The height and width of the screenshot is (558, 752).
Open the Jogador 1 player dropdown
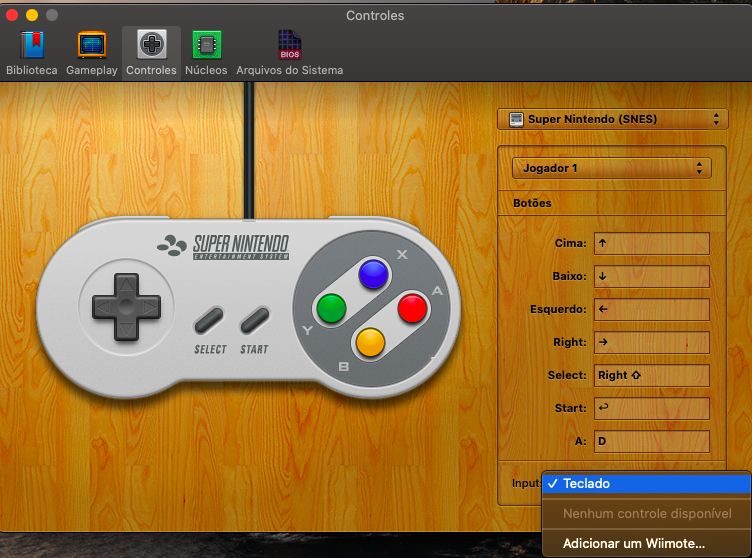pos(611,168)
